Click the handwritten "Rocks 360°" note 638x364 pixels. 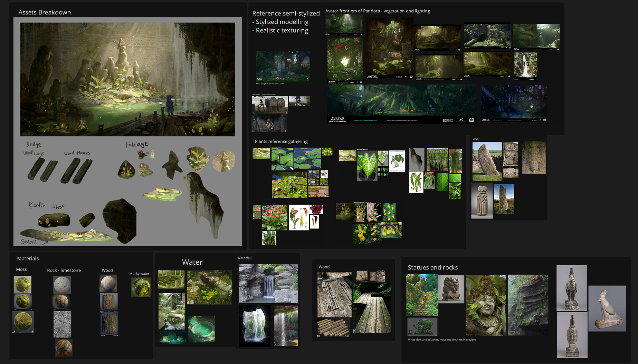click(46, 205)
